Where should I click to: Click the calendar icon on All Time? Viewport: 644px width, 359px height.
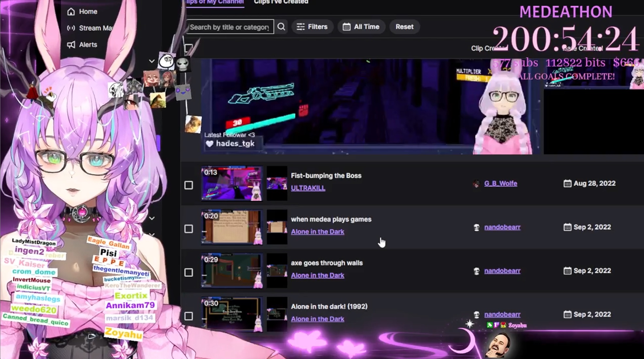pyautogui.click(x=346, y=27)
